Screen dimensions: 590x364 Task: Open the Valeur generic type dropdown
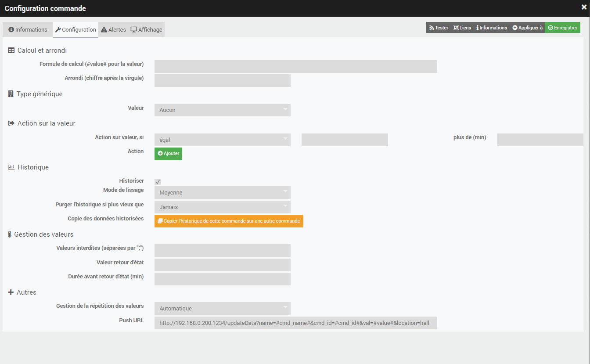222,110
